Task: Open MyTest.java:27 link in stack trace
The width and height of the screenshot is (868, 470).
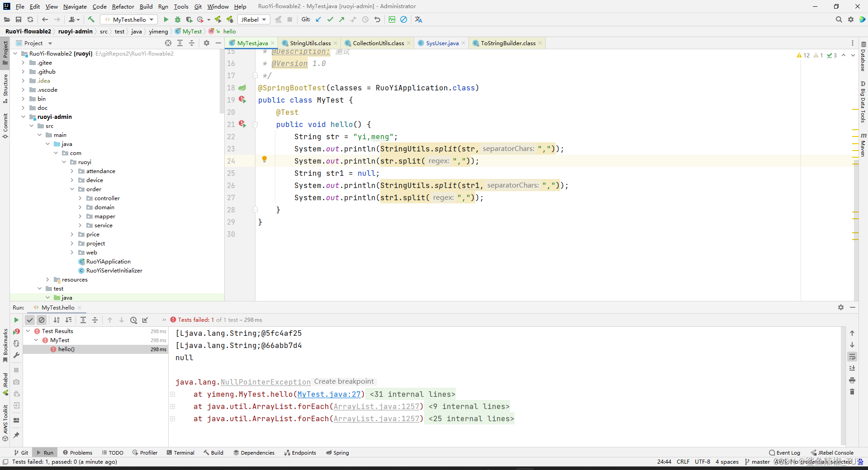Action: click(x=329, y=394)
